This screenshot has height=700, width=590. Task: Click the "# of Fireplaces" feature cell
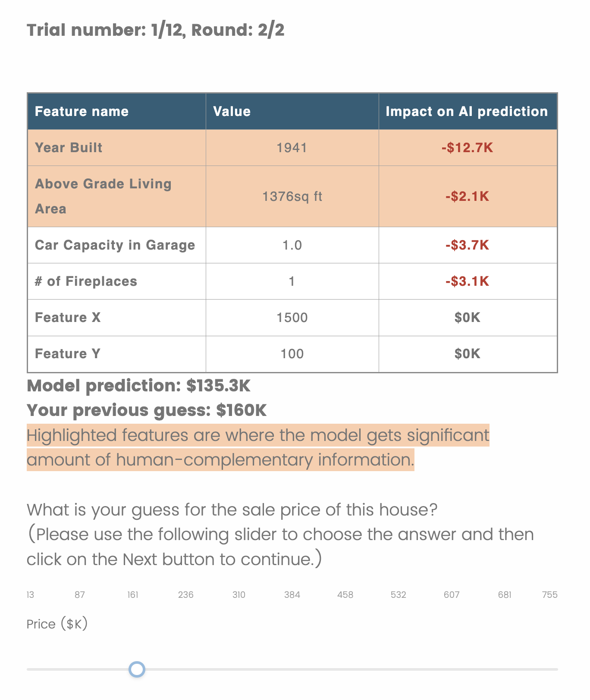pos(86,281)
